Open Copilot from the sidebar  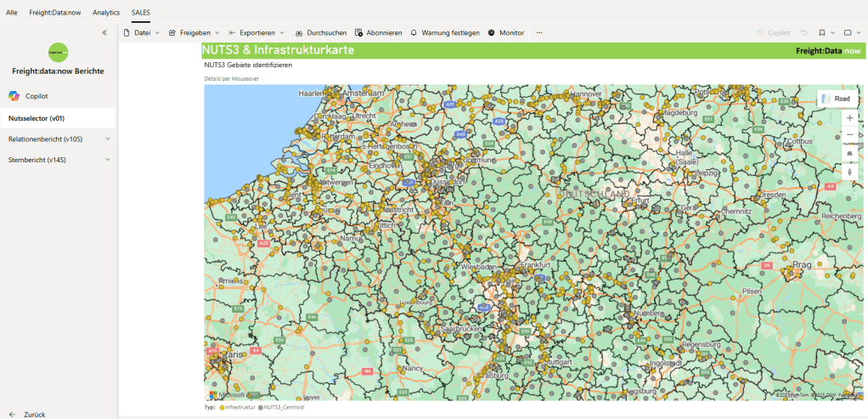click(36, 96)
